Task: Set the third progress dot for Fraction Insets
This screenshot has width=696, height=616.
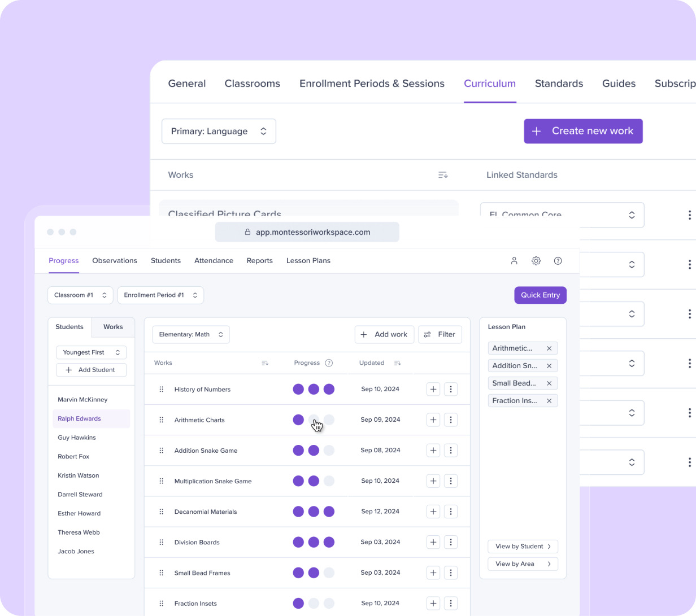Action: pyautogui.click(x=329, y=603)
